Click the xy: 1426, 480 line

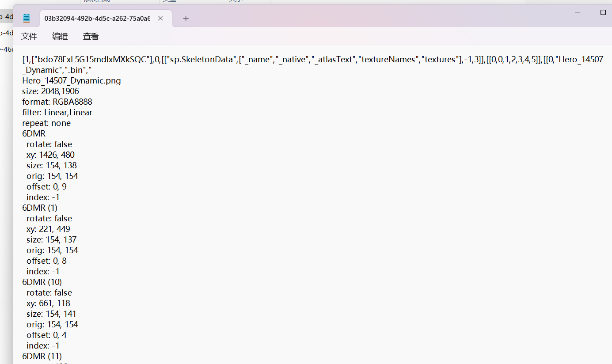[50, 155]
